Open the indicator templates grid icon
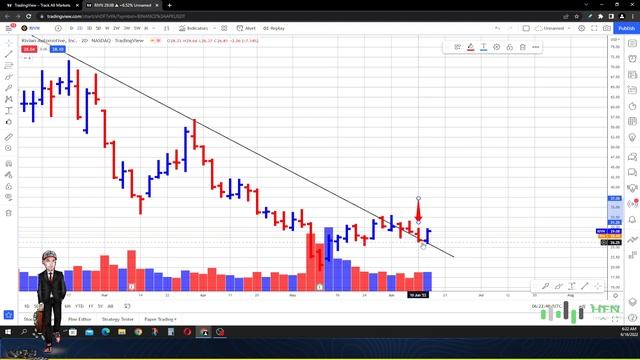This screenshot has width=640, height=360. click(x=224, y=28)
